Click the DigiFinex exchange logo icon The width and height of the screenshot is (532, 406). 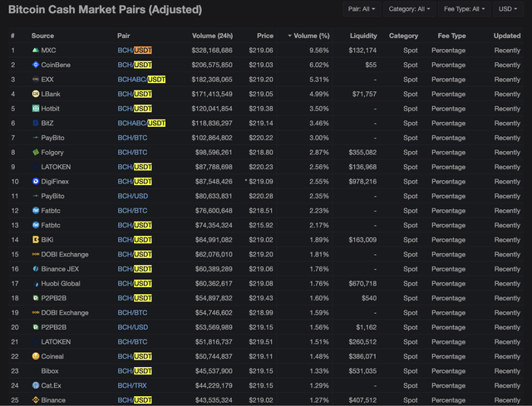(x=35, y=181)
